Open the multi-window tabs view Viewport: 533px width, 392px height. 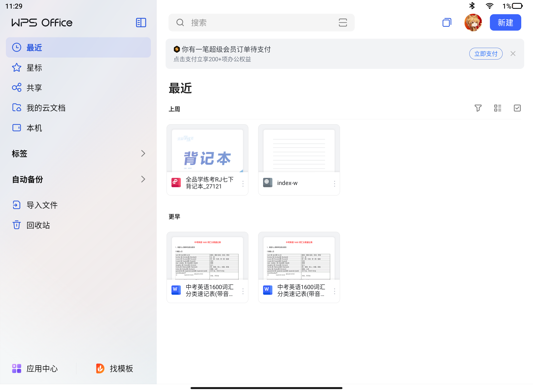[x=447, y=22]
